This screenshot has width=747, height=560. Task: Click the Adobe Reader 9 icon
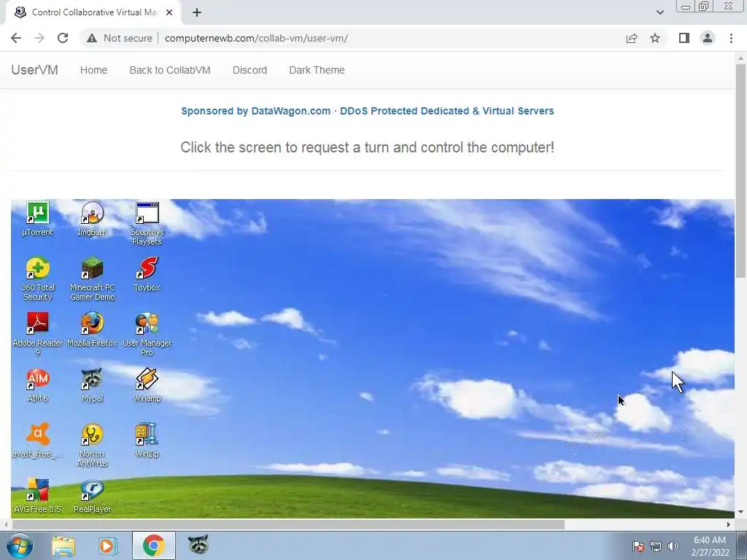pos(38,334)
